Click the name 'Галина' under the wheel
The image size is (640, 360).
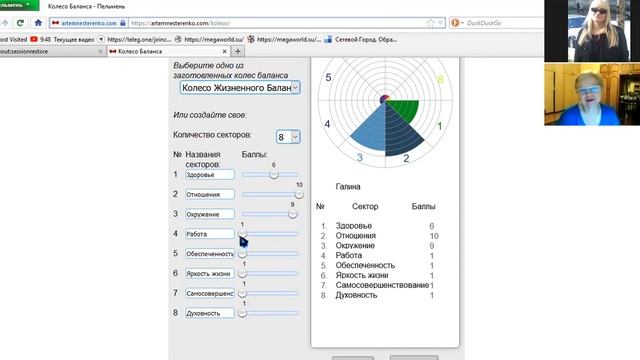[x=348, y=187]
